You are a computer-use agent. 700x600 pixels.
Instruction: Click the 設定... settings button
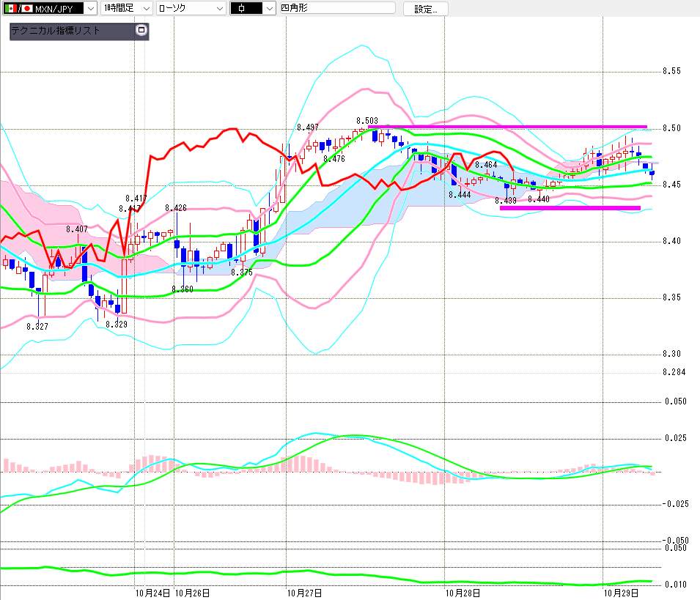(x=425, y=9)
